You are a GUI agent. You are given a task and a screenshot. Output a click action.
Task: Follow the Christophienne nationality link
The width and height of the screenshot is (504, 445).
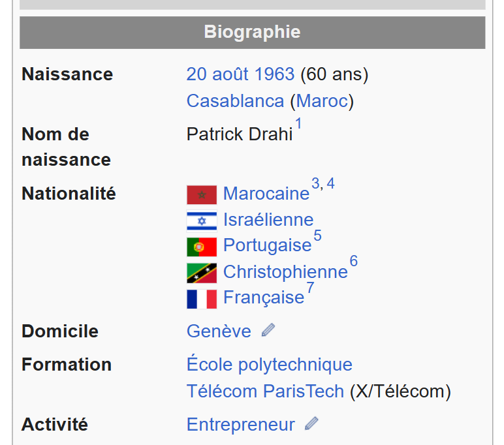click(285, 272)
